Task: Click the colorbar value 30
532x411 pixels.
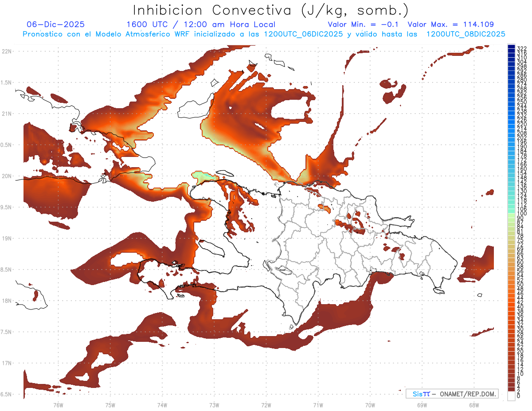Action: [x=520, y=329]
